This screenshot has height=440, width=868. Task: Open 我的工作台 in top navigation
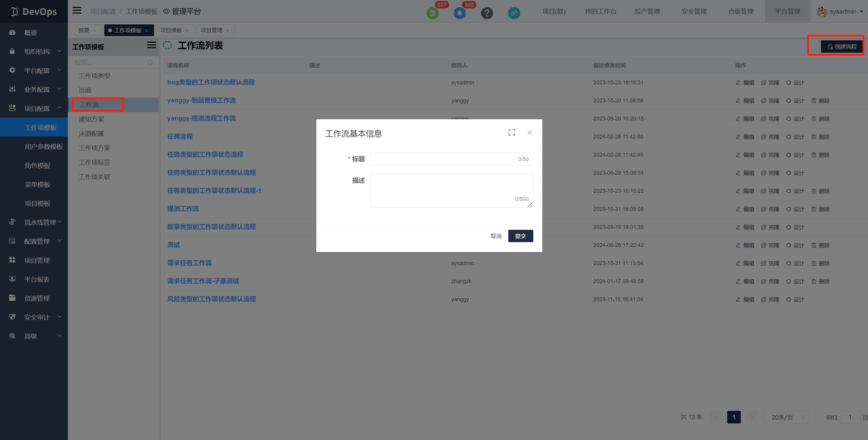600,11
